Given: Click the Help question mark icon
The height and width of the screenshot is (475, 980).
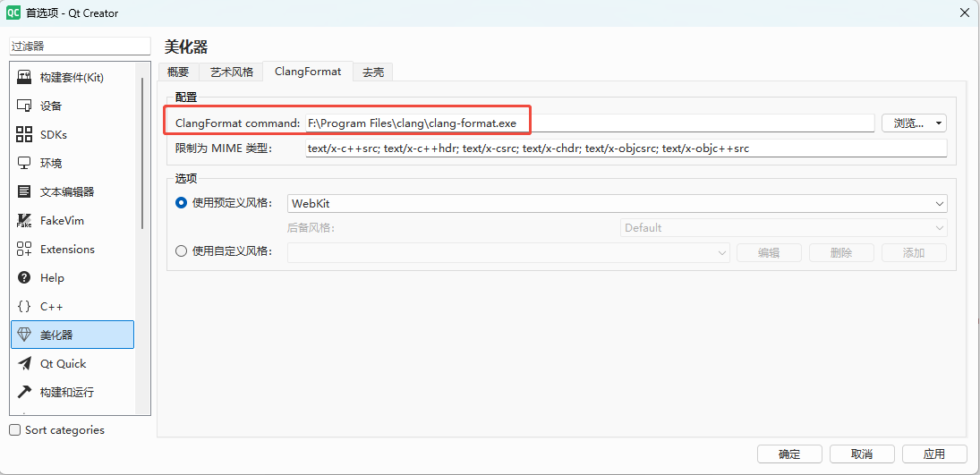Looking at the screenshot, I should [24, 277].
